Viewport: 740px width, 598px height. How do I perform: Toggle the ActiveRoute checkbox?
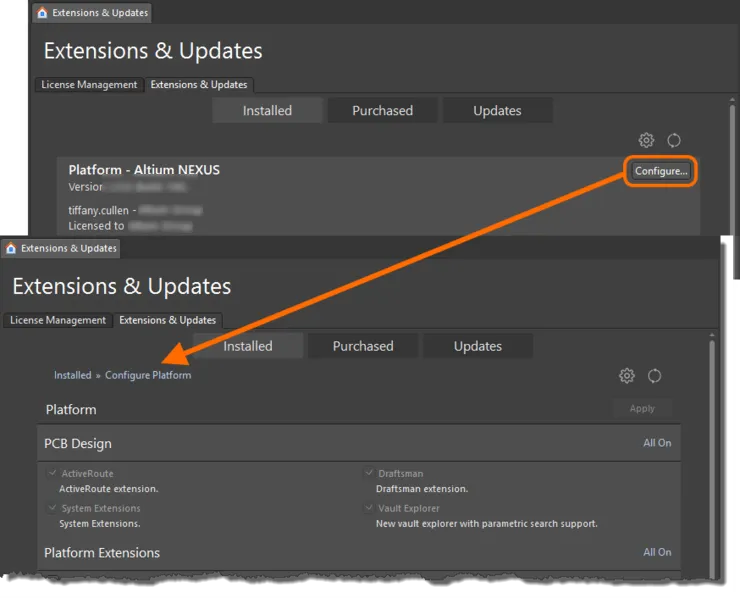click(52, 472)
